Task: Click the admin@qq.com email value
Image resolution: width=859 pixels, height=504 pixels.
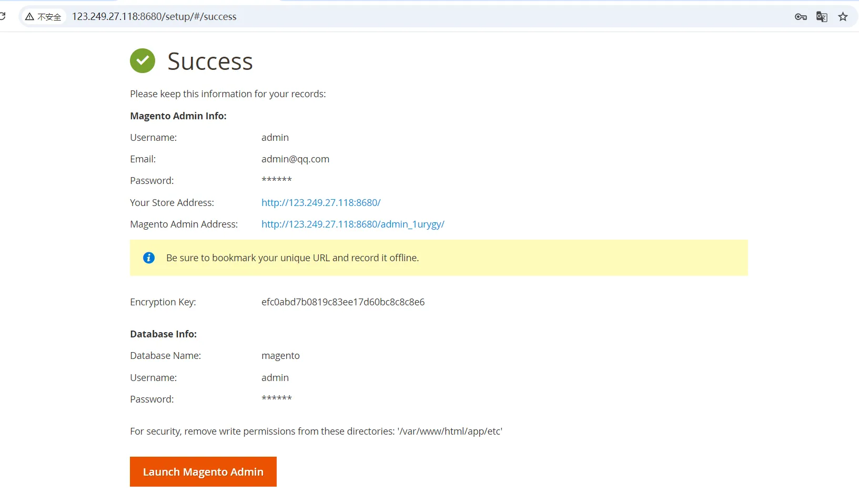Action: pyautogui.click(x=295, y=159)
